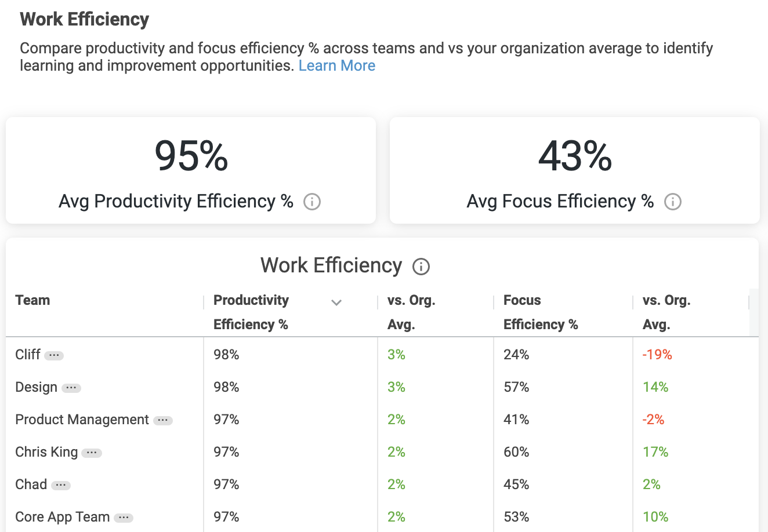
Task: Open the ellipsis menu next to Design
Action: point(71,388)
